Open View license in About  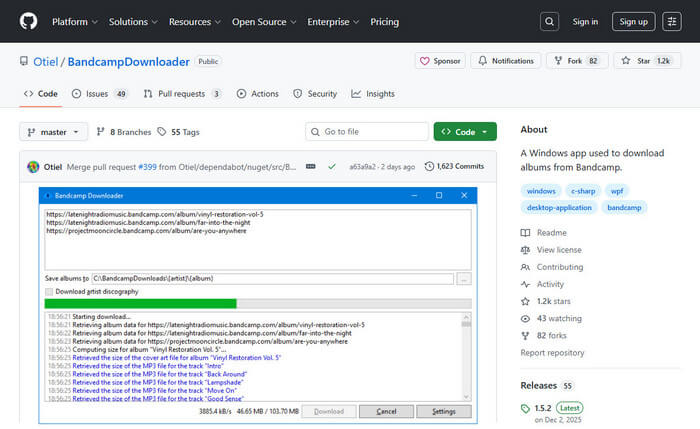pos(551,250)
